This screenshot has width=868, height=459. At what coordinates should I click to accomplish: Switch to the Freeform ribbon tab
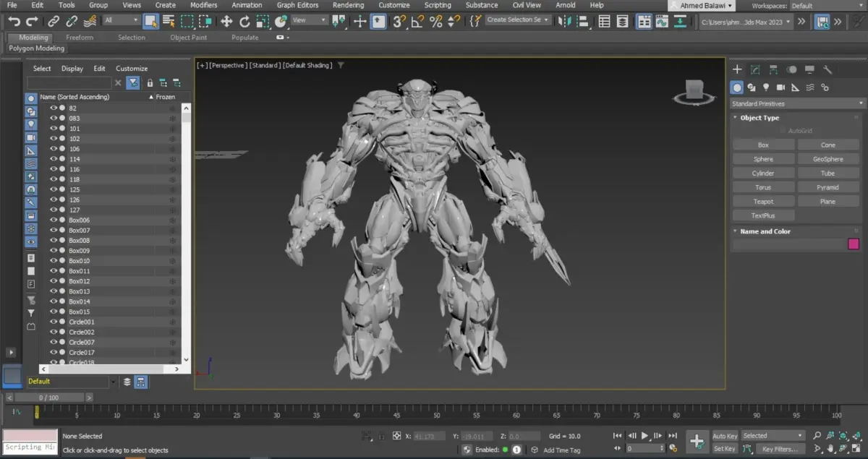(x=80, y=38)
